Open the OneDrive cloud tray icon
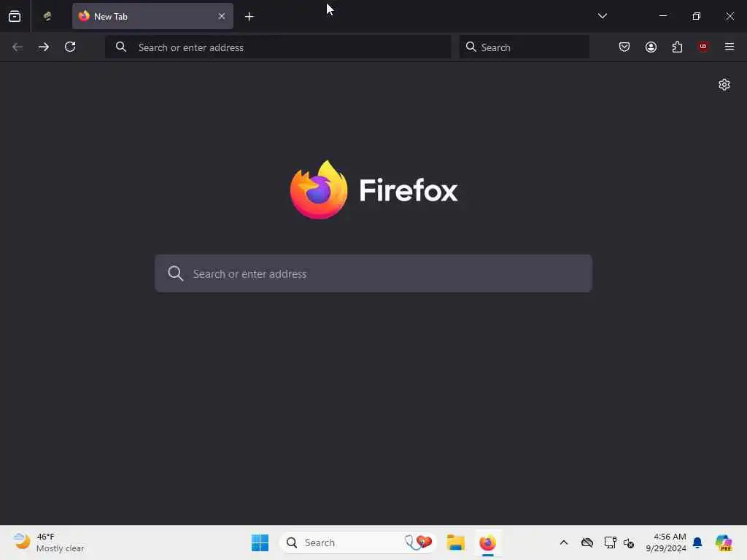 (x=587, y=542)
